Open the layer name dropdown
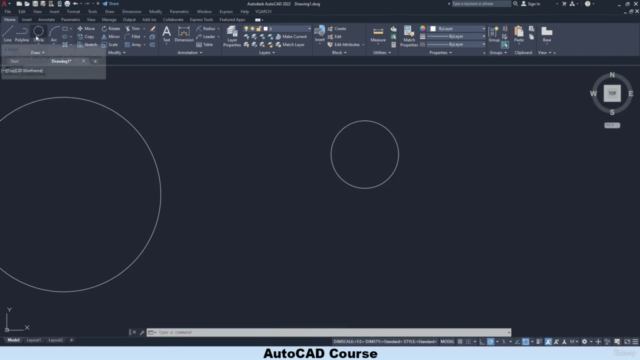Screen dimensions: 640x360 pyautogui.click(x=287, y=29)
